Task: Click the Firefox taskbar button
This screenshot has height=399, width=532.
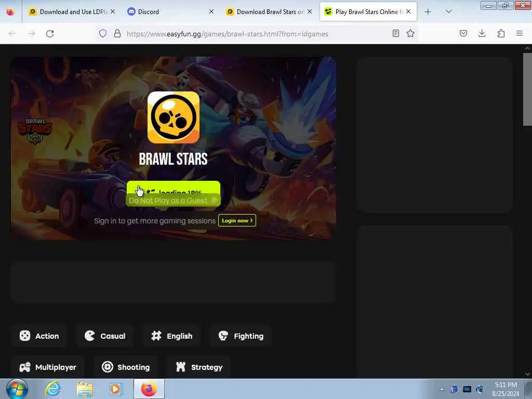Action: (149, 389)
